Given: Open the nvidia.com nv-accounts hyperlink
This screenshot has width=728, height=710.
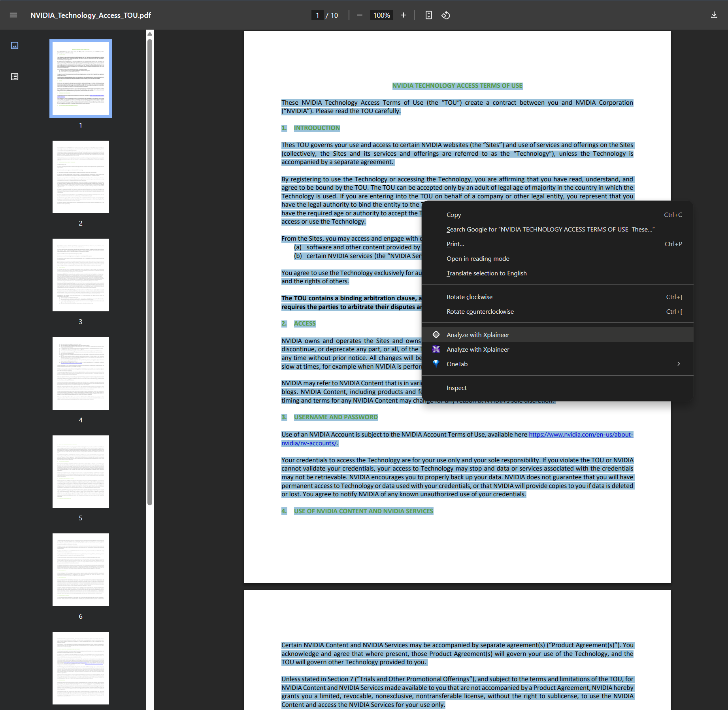Looking at the screenshot, I should coord(581,435).
